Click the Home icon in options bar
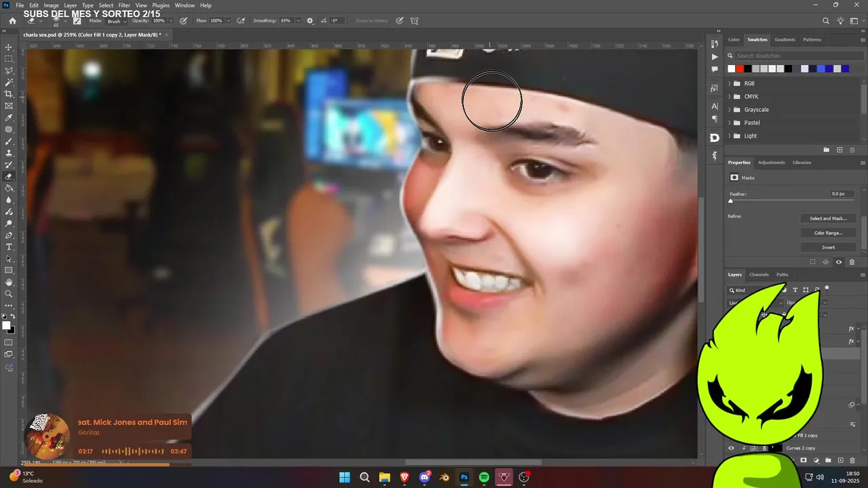868x488 pixels. 12,21
